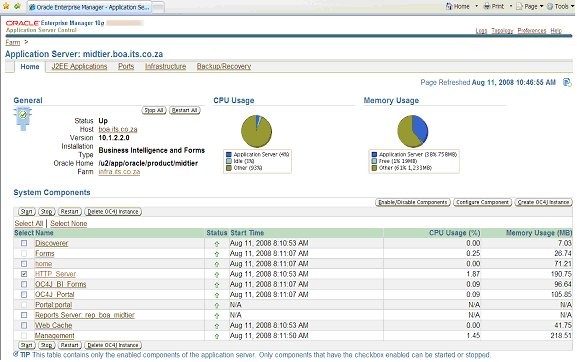Click the status arrow in the HTTP_Server row
This screenshot has height=362, width=577.
217,274
